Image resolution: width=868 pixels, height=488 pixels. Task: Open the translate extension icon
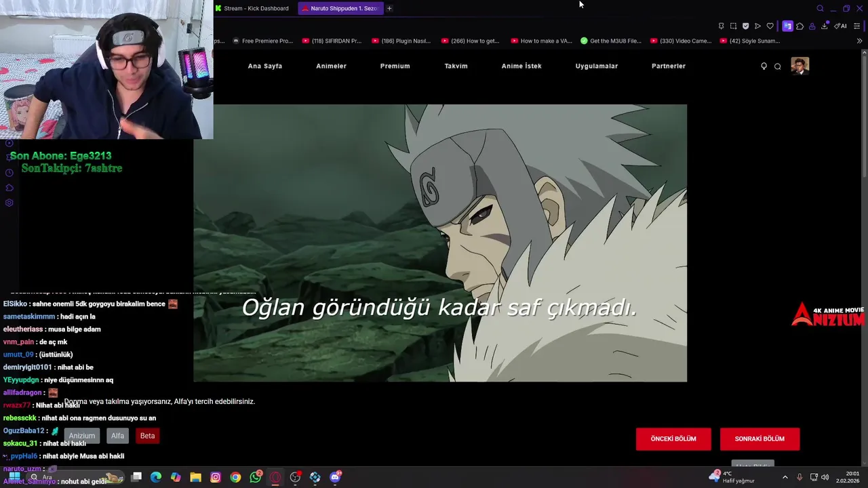click(787, 26)
